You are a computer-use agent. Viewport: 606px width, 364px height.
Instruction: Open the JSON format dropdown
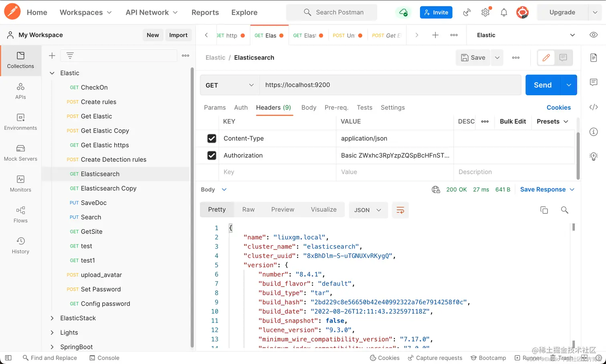(368, 210)
